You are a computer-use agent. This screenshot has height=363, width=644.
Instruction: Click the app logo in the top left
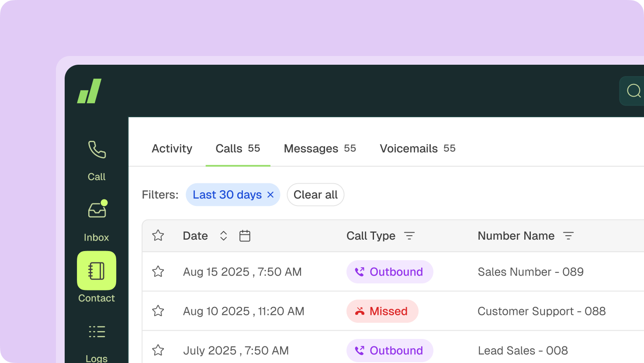(89, 91)
